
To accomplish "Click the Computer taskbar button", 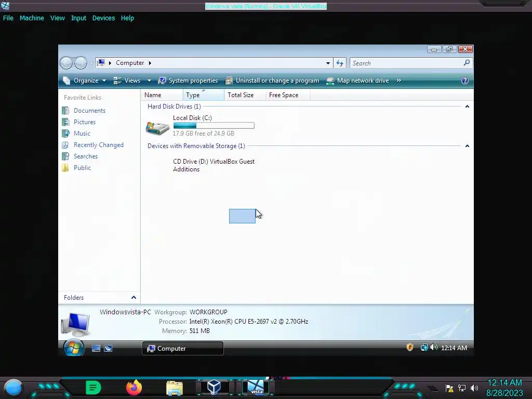I will click(x=182, y=349).
